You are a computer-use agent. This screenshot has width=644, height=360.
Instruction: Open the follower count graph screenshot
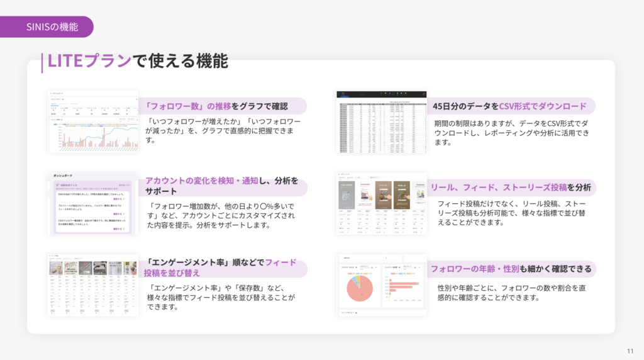[93, 122]
